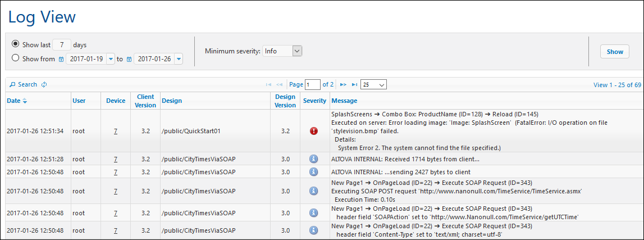Select the 'Show last' days radio button
The height and width of the screenshot is (240, 644).
coord(15,44)
